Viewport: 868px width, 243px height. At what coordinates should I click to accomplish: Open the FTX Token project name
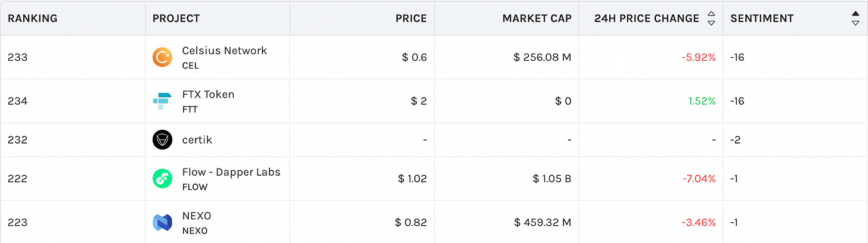point(208,94)
